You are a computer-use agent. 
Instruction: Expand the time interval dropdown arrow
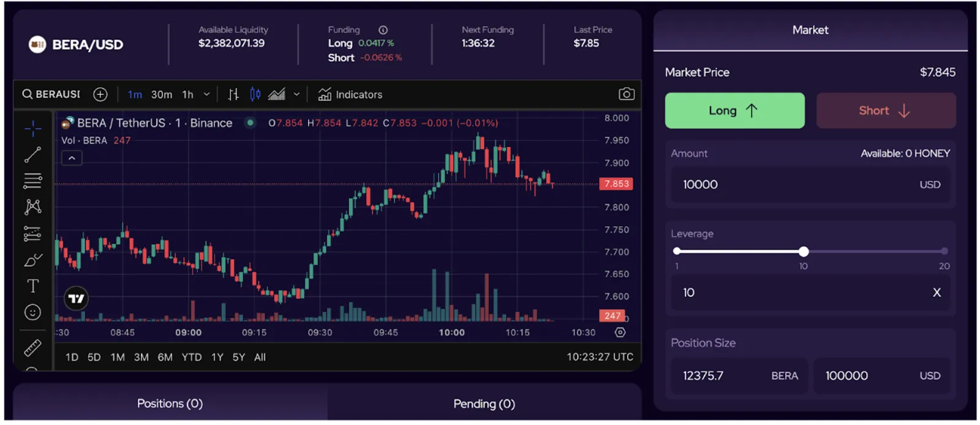pyautogui.click(x=207, y=94)
